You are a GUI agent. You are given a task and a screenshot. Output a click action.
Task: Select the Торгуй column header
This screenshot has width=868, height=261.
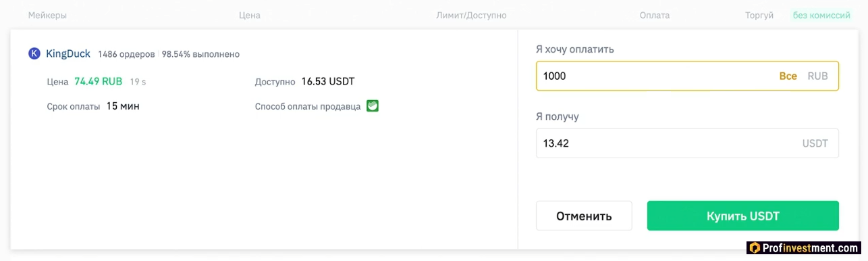click(759, 15)
